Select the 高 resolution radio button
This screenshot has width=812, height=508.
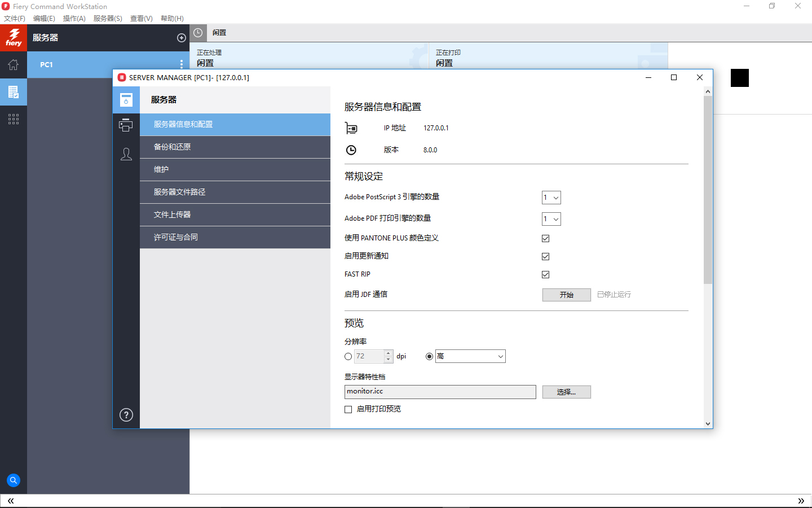(430, 356)
